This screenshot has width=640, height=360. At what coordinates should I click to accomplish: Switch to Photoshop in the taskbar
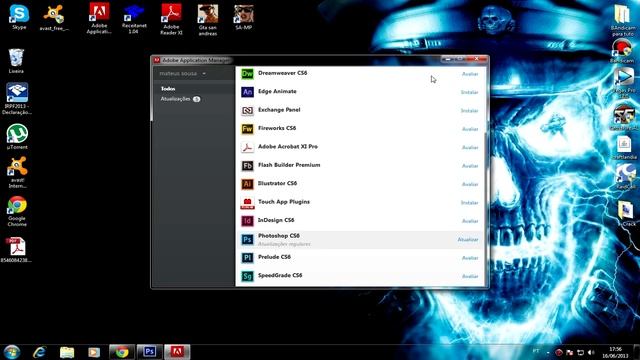pos(149,351)
